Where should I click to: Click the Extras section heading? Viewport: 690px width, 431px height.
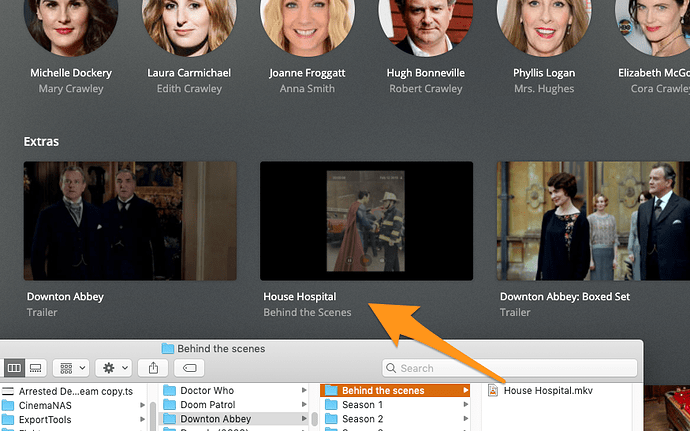(x=41, y=142)
